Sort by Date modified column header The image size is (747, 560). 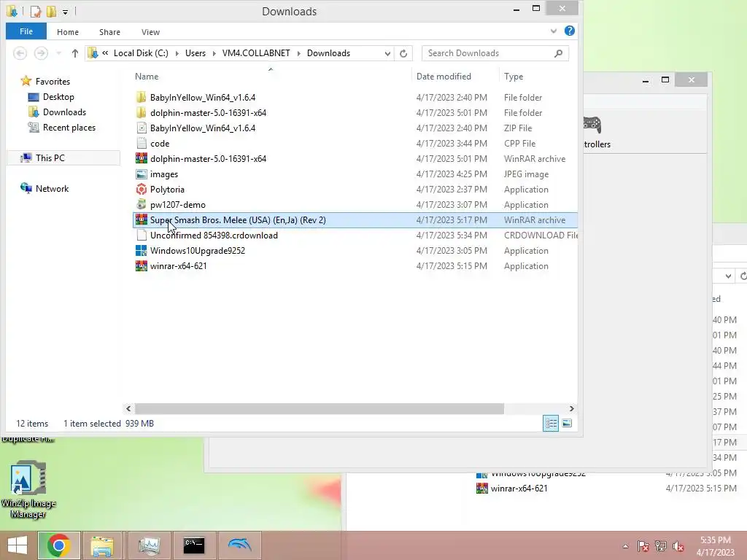click(x=444, y=76)
